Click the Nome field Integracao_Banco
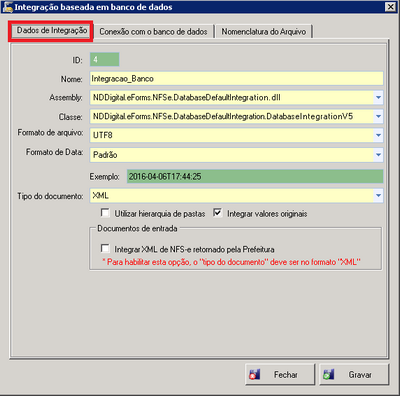The height and width of the screenshot is (396, 400). (236, 79)
